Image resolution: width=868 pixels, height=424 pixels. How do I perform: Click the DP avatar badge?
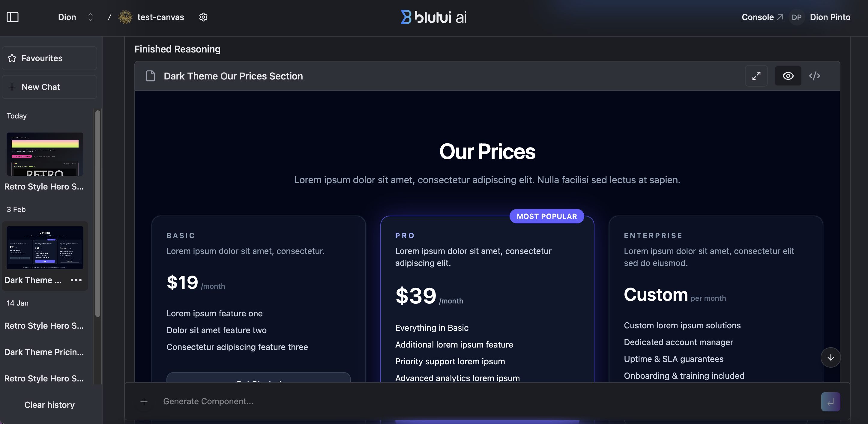tap(797, 17)
